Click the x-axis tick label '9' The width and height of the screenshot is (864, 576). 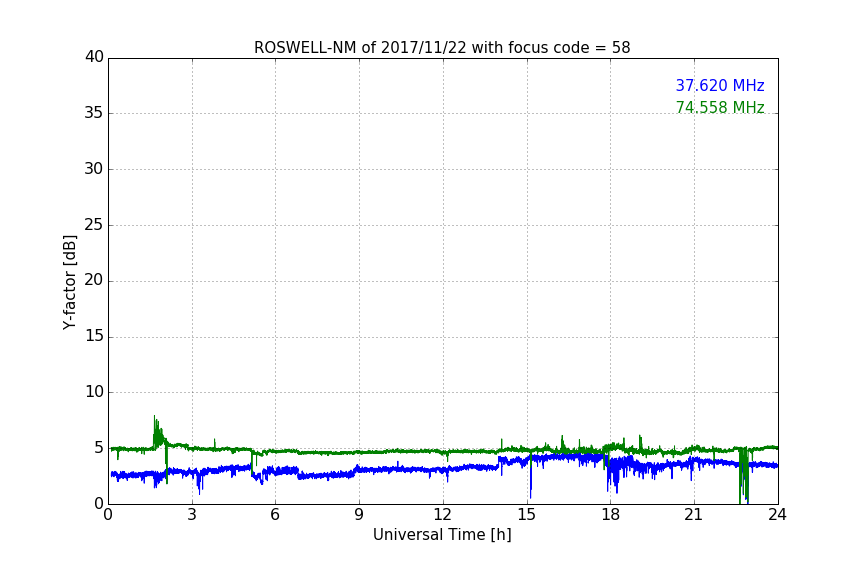(359, 515)
